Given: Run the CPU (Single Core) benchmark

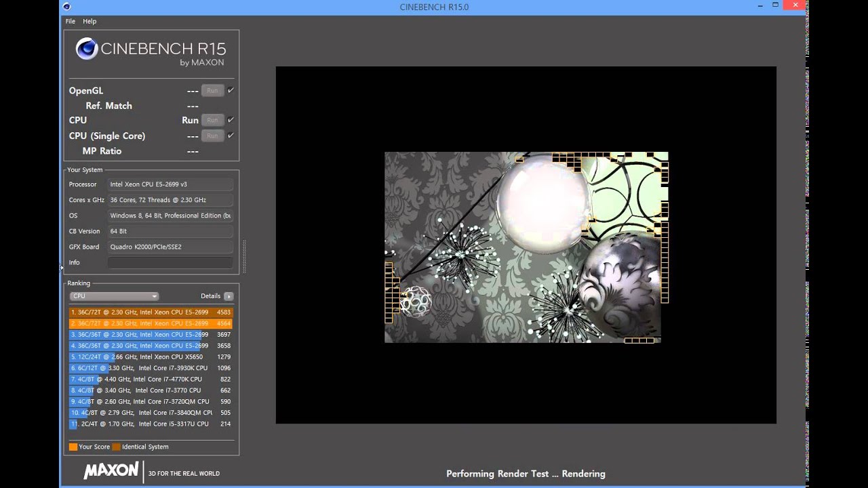Looking at the screenshot, I should (x=212, y=136).
